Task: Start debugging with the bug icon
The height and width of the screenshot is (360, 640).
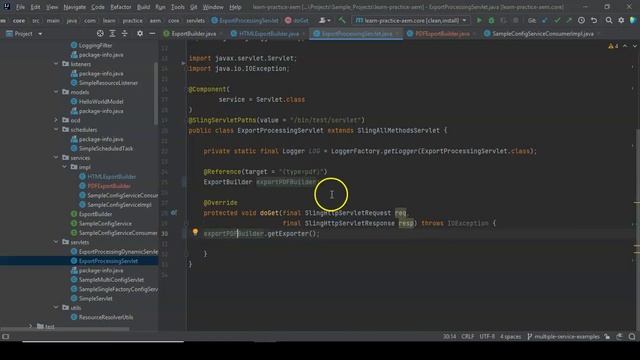Action: [491, 20]
